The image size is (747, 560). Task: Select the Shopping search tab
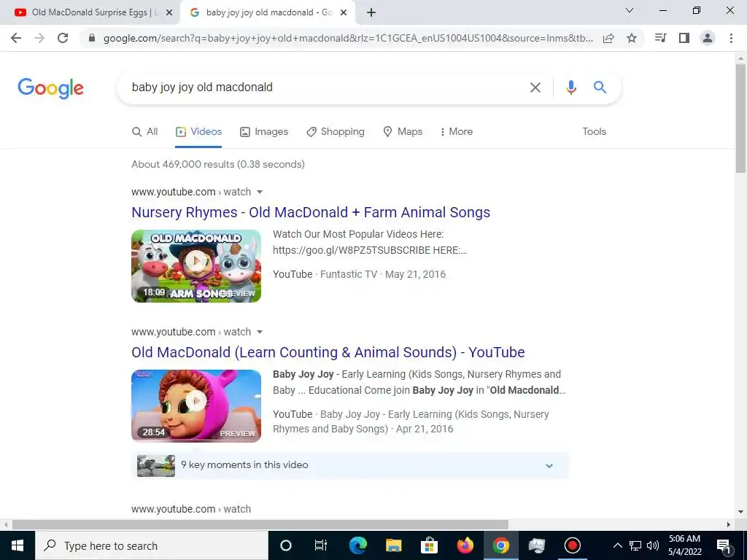click(336, 131)
